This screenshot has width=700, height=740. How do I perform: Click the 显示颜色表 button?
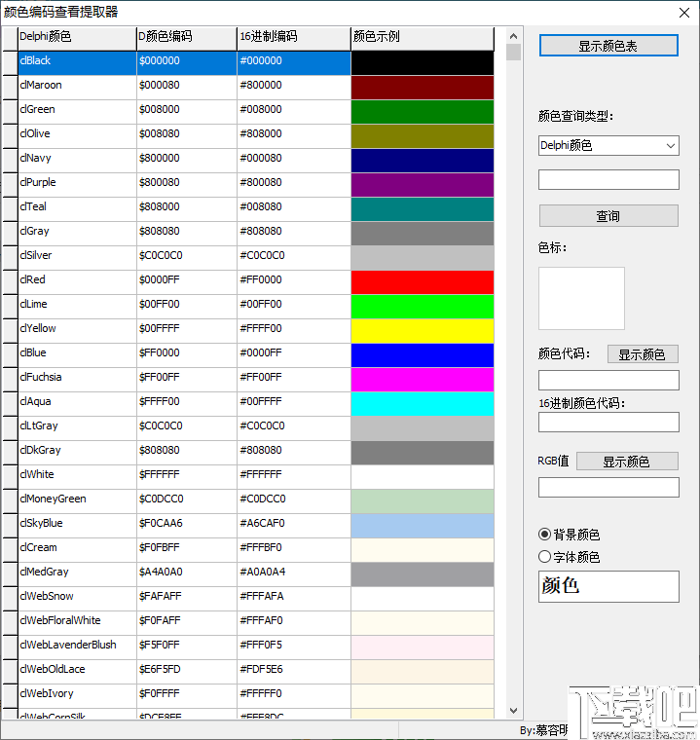coord(608,46)
